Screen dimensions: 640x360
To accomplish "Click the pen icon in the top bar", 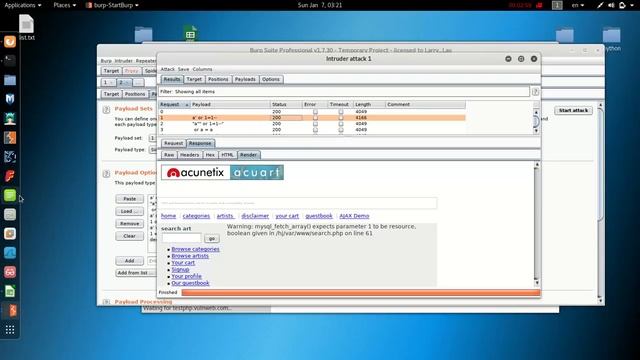I will 600,5.
